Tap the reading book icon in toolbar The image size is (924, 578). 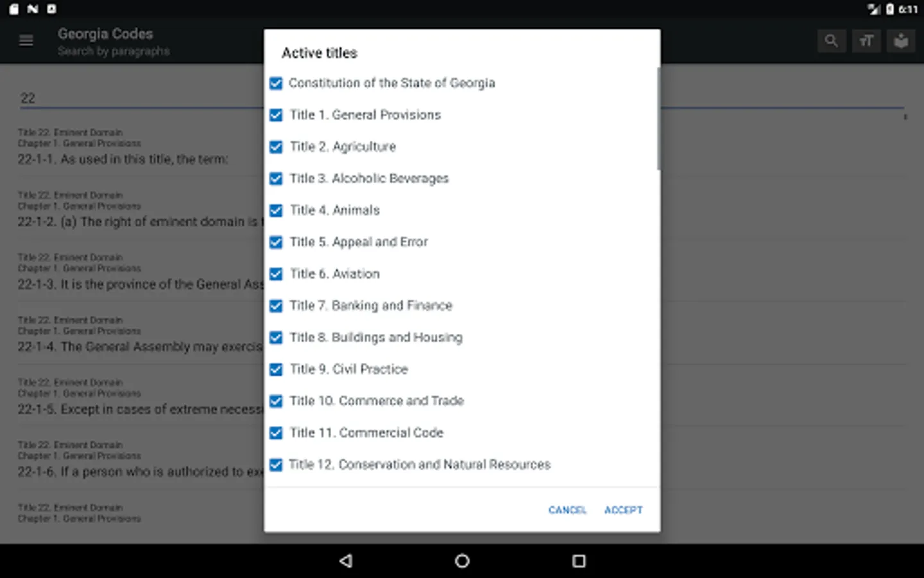click(x=901, y=41)
